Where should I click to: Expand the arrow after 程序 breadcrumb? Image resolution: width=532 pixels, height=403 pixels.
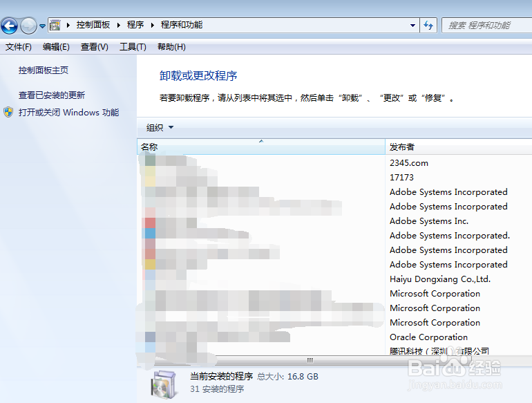tap(152, 25)
